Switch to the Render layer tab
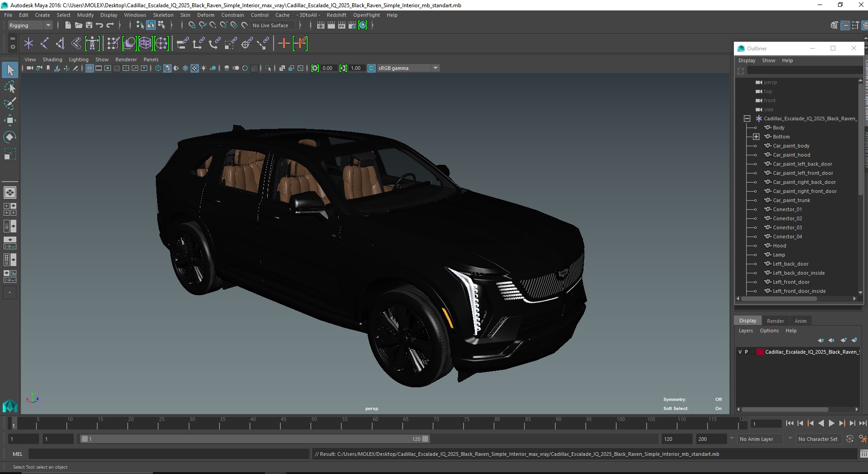 (x=775, y=321)
